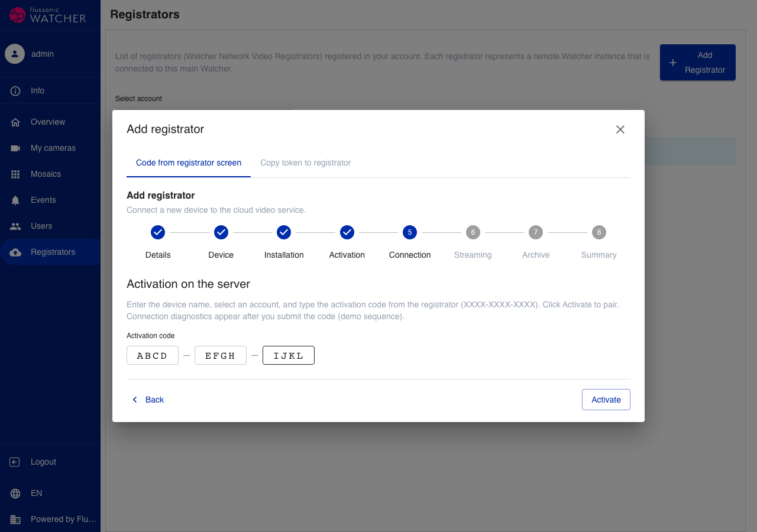Click the plus icon on Add Registrator
Image resolution: width=757 pixels, height=532 pixels.
(672, 63)
